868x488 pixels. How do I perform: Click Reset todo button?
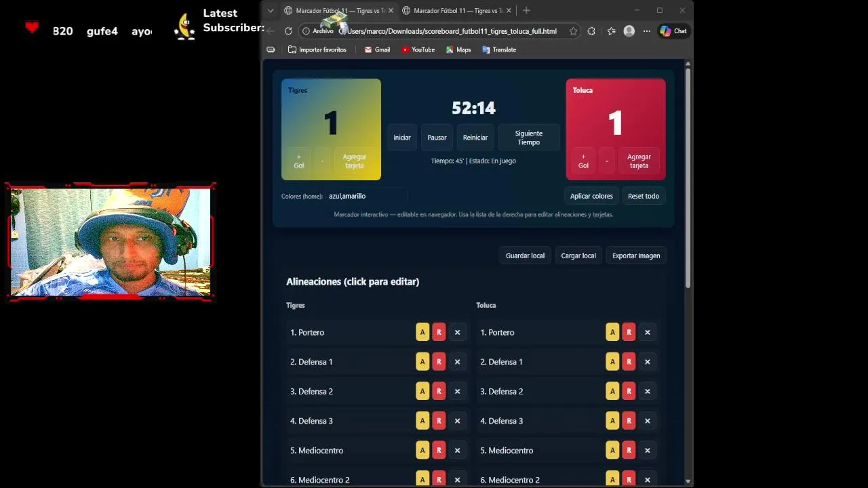coord(644,197)
